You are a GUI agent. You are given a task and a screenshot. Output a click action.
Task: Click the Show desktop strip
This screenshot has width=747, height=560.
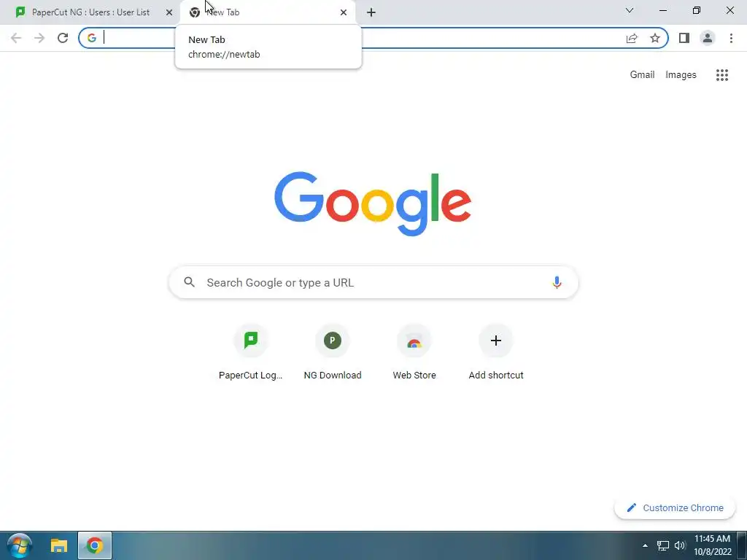[x=742, y=545]
